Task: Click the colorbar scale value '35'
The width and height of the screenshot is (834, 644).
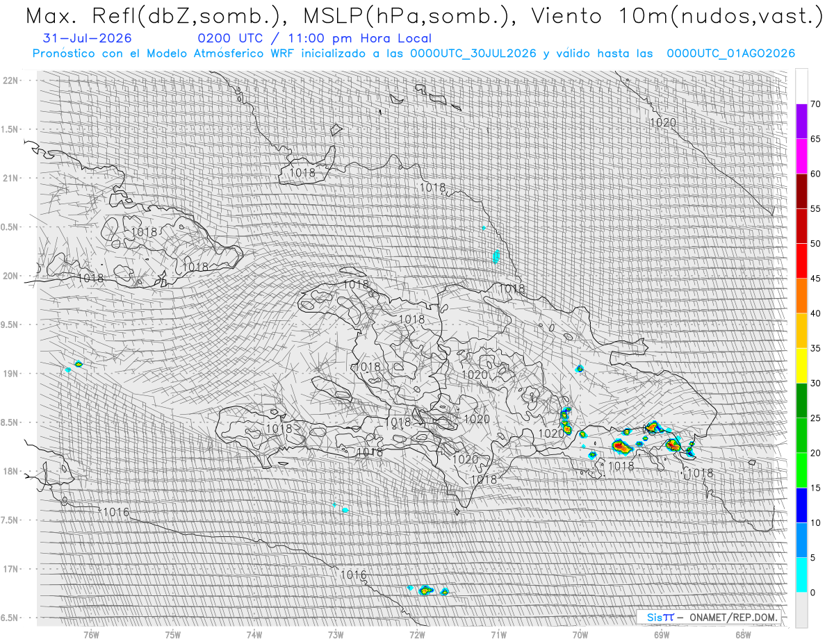Action: 816,348
